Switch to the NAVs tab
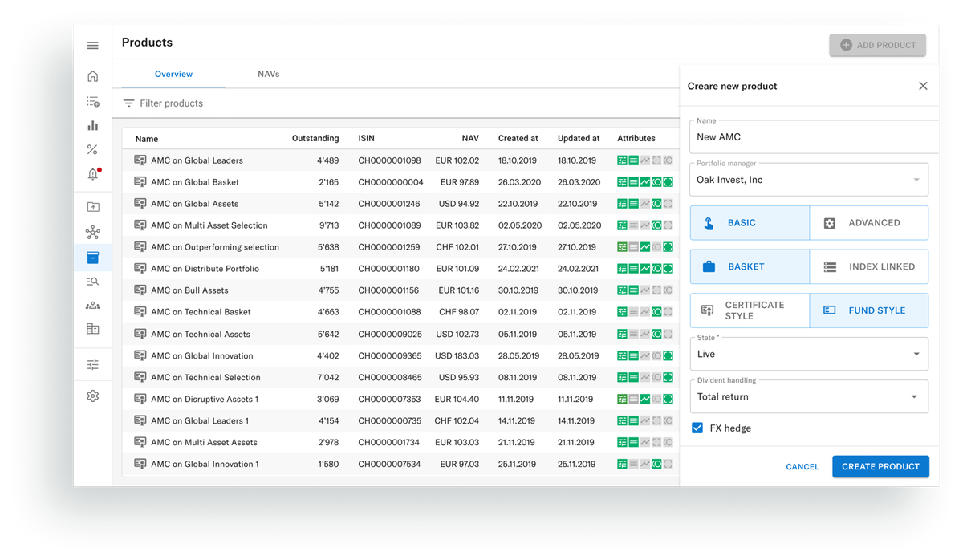The image size is (963, 560). click(268, 74)
